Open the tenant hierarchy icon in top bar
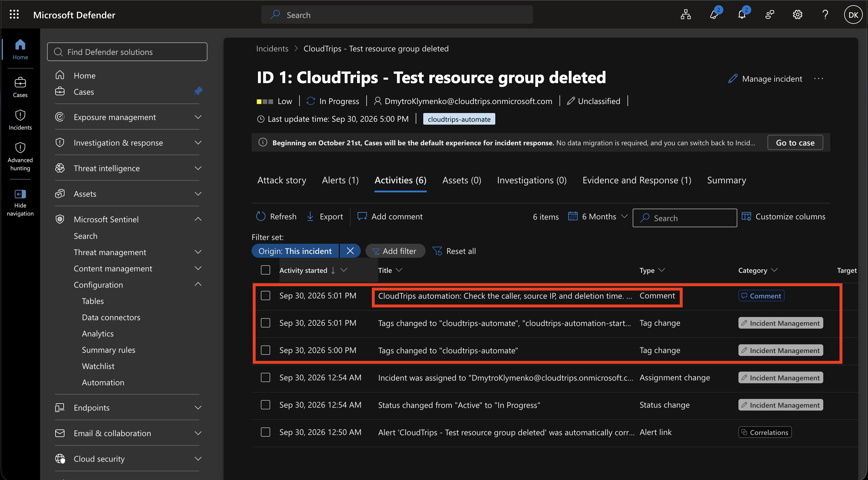The height and width of the screenshot is (480, 868). [x=685, y=15]
